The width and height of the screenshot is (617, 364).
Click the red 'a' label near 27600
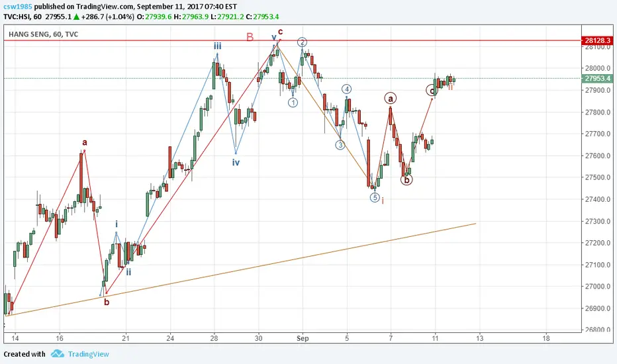pyautogui.click(x=85, y=142)
